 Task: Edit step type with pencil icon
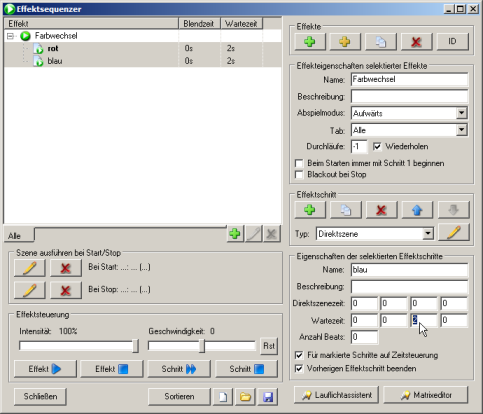(x=454, y=232)
